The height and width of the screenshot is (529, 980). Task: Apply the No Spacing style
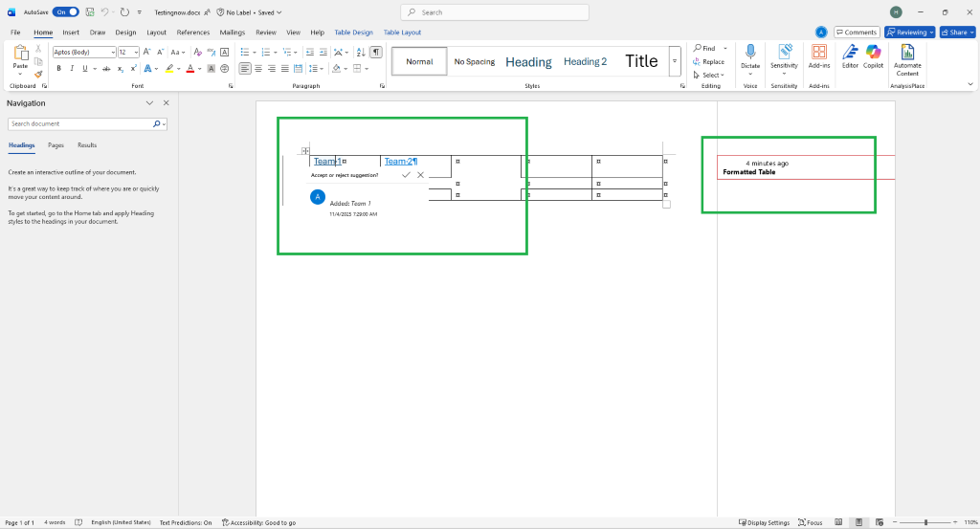click(x=475, y=61)
